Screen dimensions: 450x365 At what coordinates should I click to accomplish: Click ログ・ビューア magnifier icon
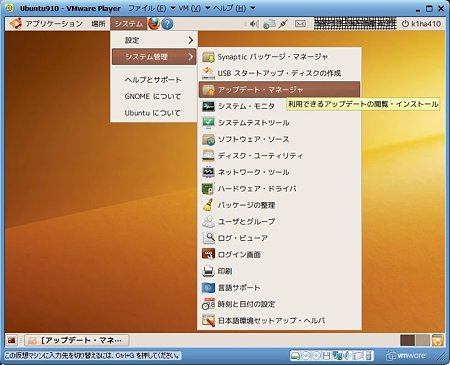click(208, 238)
